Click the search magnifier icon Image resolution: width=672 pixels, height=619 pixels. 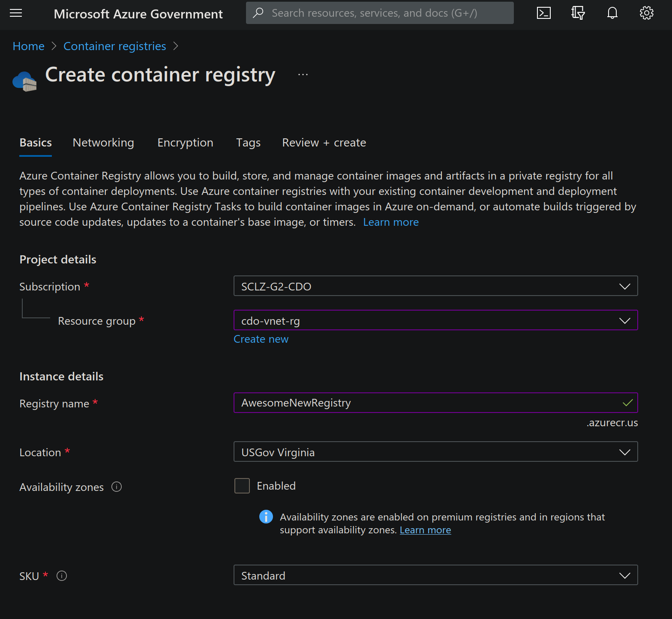[258, 13]
